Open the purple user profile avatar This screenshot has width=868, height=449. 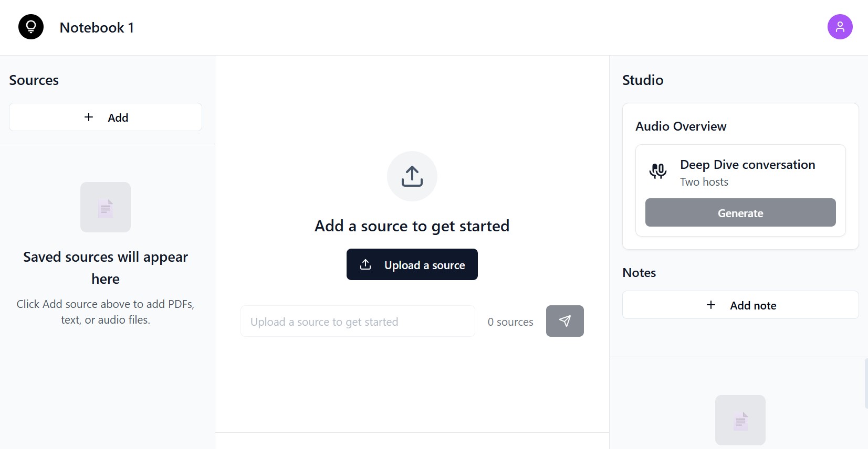[840, 27]
